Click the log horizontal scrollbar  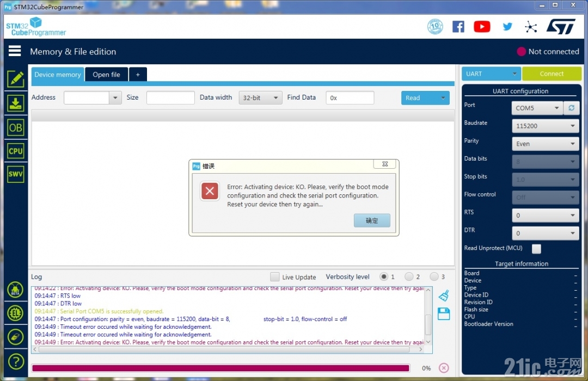[x=224, y=349]
